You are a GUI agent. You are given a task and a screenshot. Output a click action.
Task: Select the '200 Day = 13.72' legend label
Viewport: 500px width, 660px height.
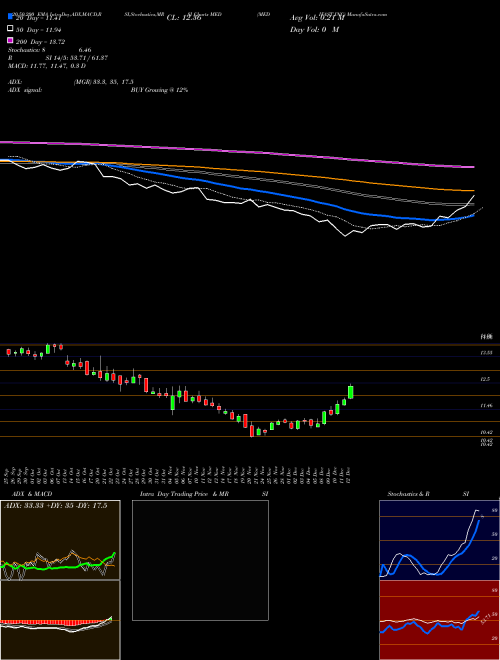tap(41, 42)
